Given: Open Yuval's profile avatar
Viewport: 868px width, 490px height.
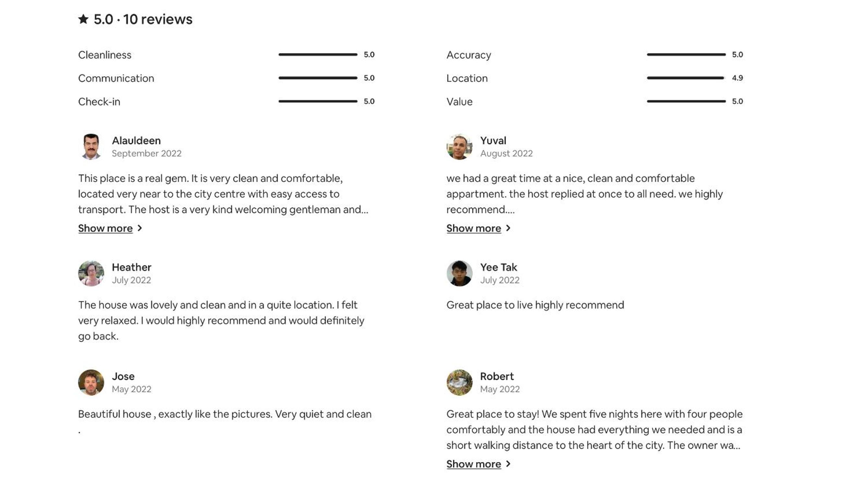Looking at the screenshot, I should 459,147.
